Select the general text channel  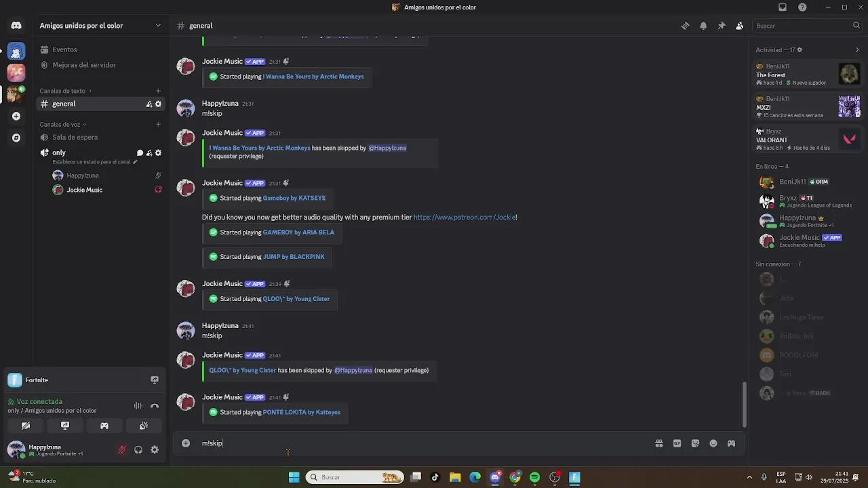click(100, 104)
